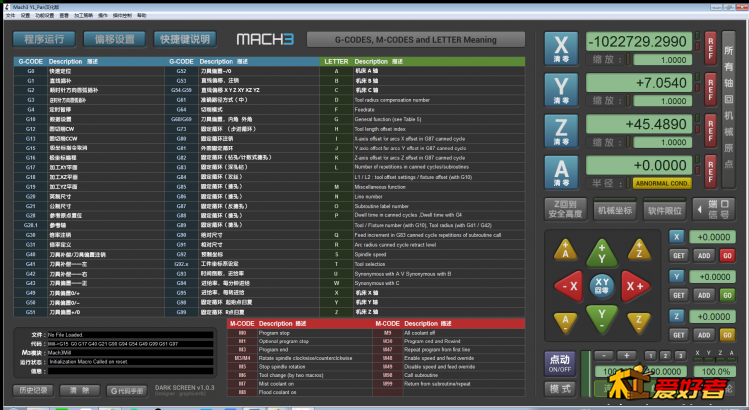
Task: Switch to the 快捷键说明 screen
Action: (185, 39)
